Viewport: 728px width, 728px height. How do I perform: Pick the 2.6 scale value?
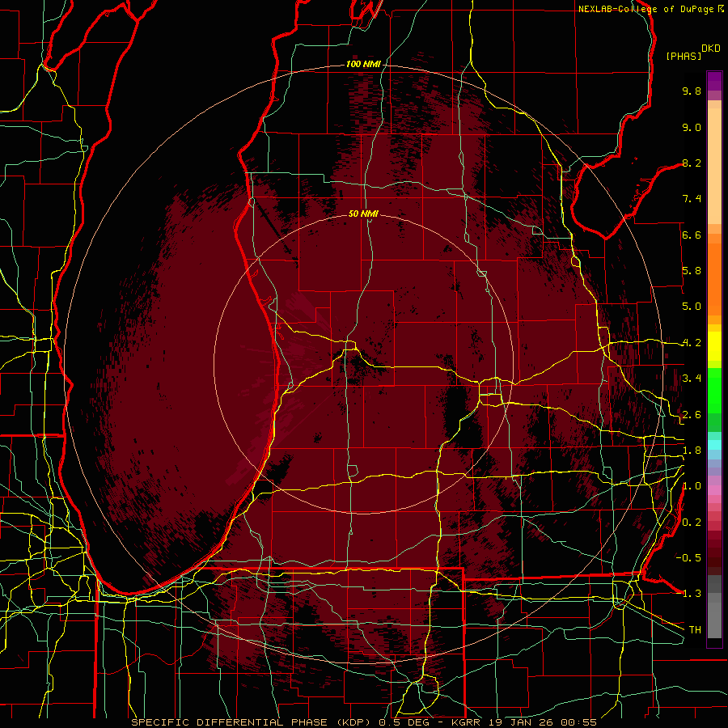(692, 415)
